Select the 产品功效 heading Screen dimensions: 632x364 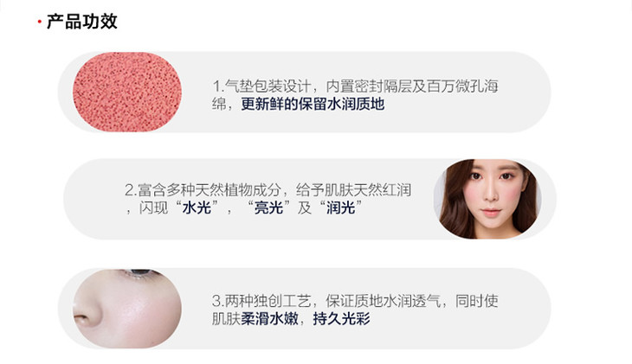point(82,22)
